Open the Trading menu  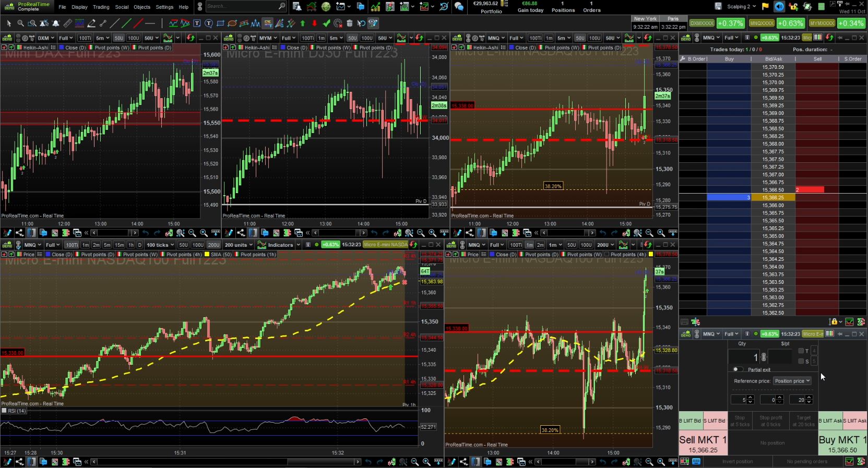[101, 7]
